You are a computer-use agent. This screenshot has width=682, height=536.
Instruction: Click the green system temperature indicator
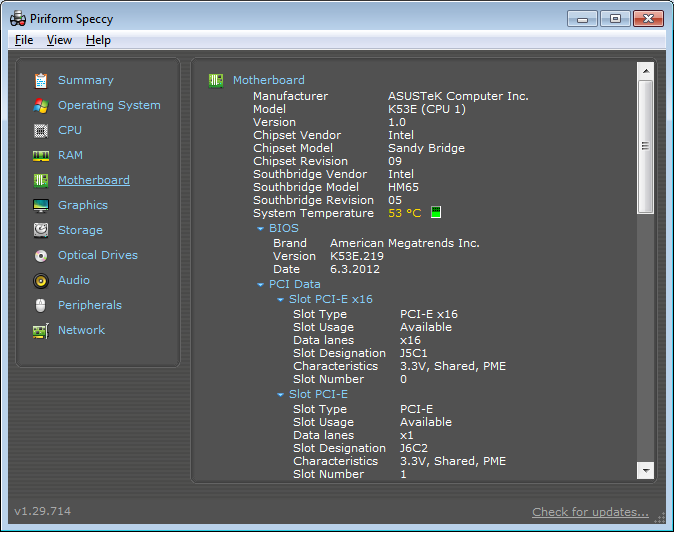tap(435, 213)
